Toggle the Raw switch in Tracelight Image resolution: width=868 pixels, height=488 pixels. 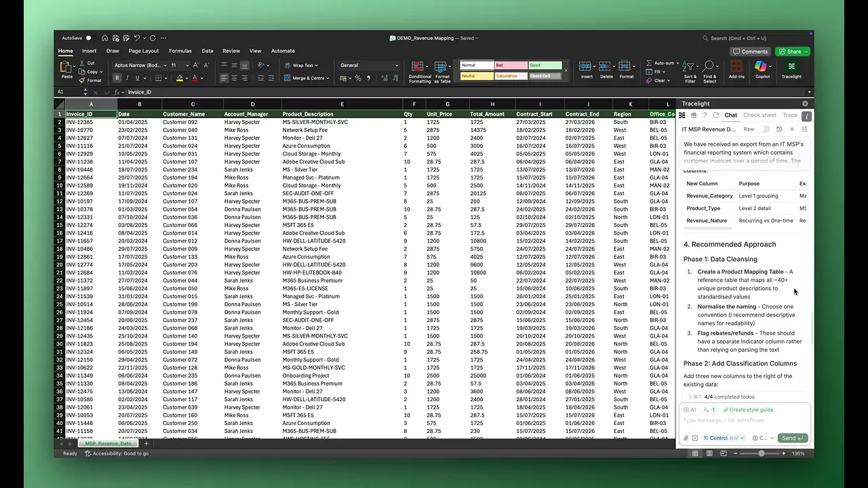tap(764, 129)
